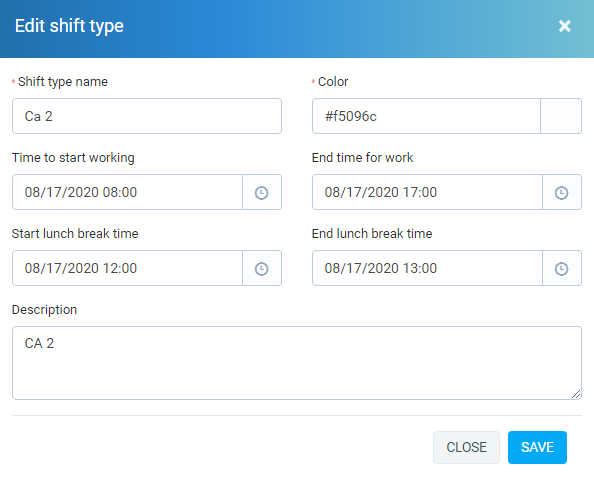
Task: Select the lunch end field showing 08/17/2020 13:00
Action: coord(427,268)
